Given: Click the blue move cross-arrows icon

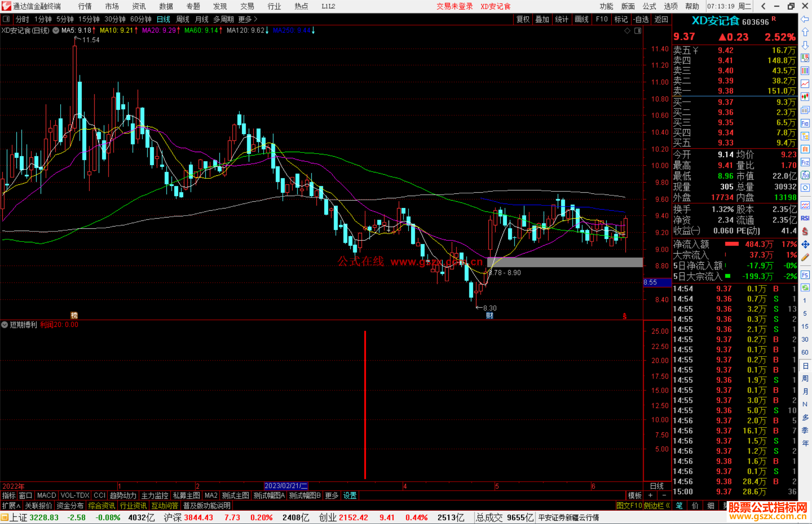Looking at the screenshot, I should pos(805,245).
